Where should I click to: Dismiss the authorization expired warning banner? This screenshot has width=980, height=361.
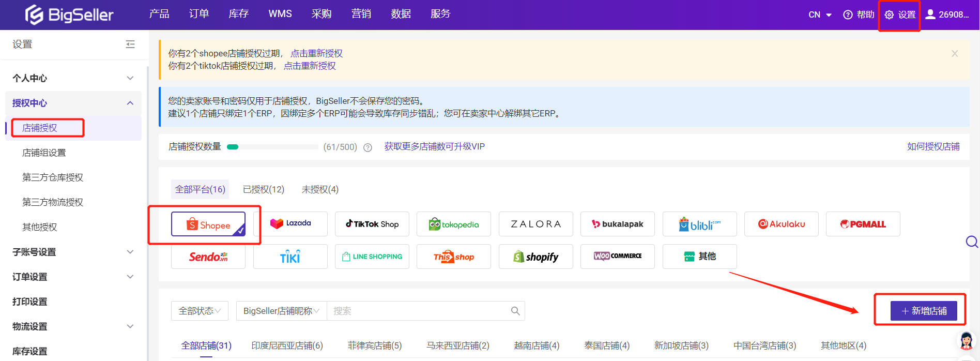(954, 54)
